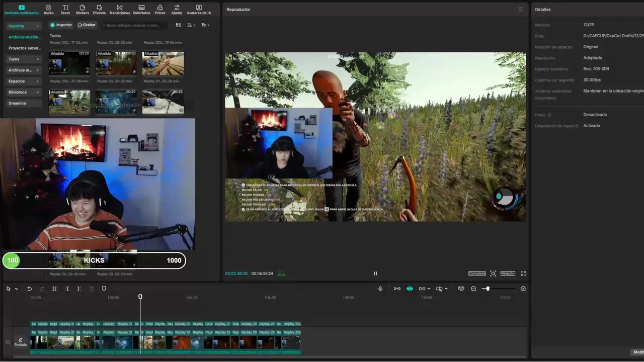
Task: Open fullscreen preview in the player
Action: (x=523, y=274)
